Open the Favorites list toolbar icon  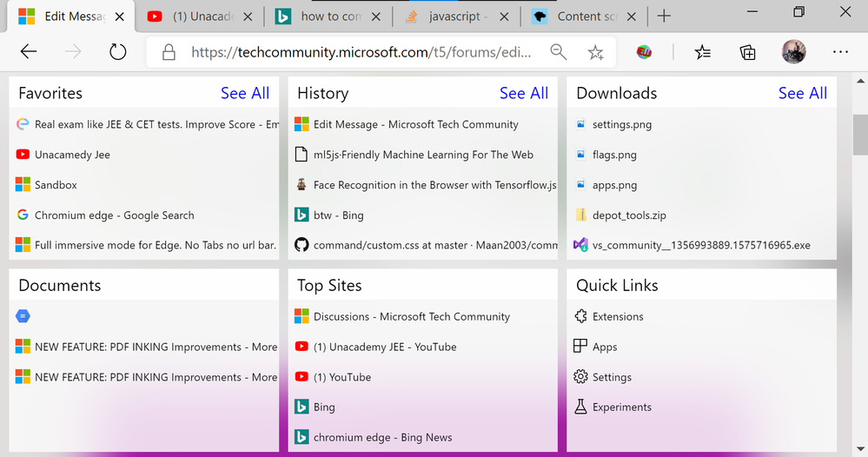tap(703, 53)
